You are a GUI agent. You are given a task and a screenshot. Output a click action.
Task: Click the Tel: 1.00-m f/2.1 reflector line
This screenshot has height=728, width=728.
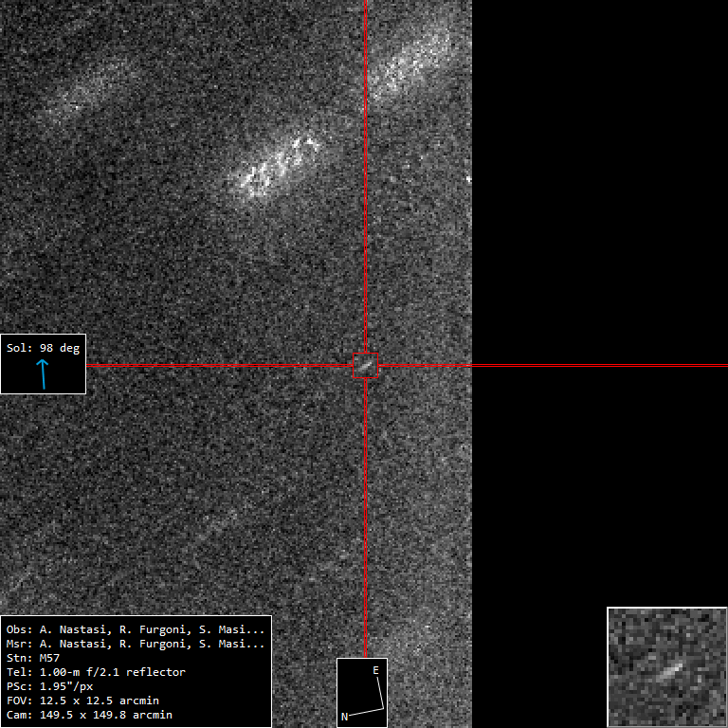(x=96, y=672)
